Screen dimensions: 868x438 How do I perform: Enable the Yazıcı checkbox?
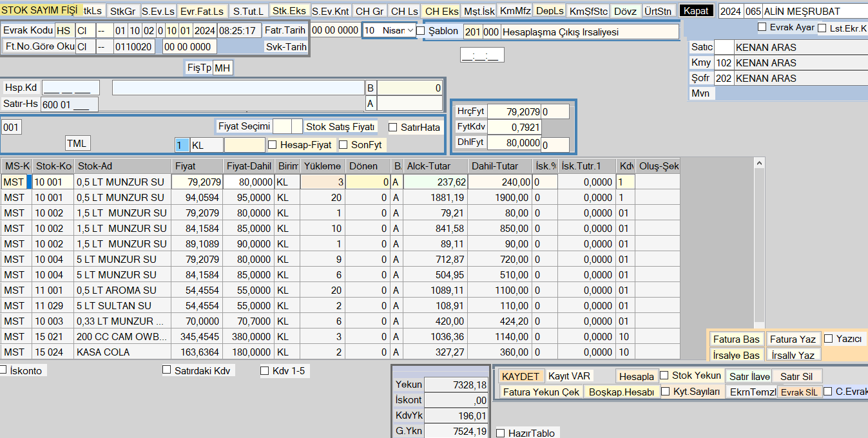tap(829, 338)
